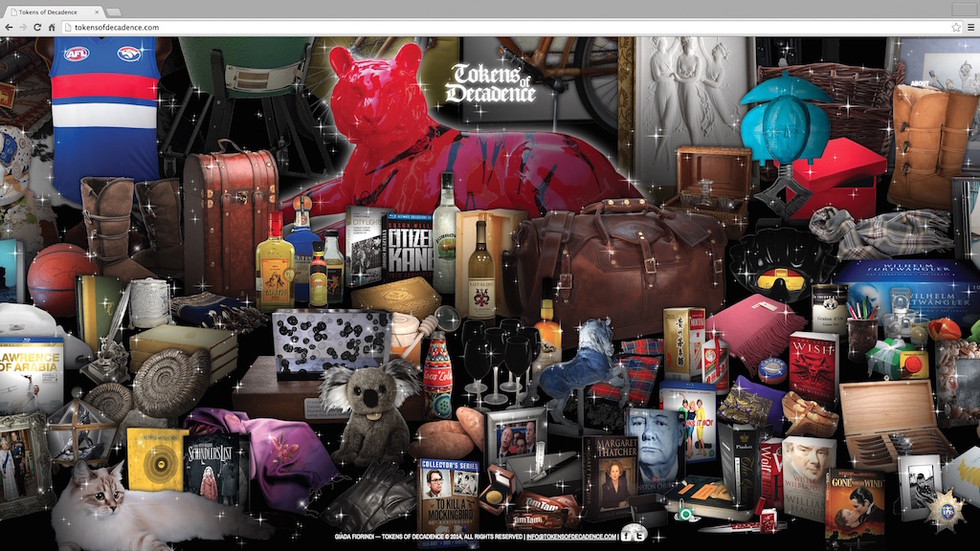Open the ABOUT link
This screenshot has width=980, height=551.
tap(920, 83)
